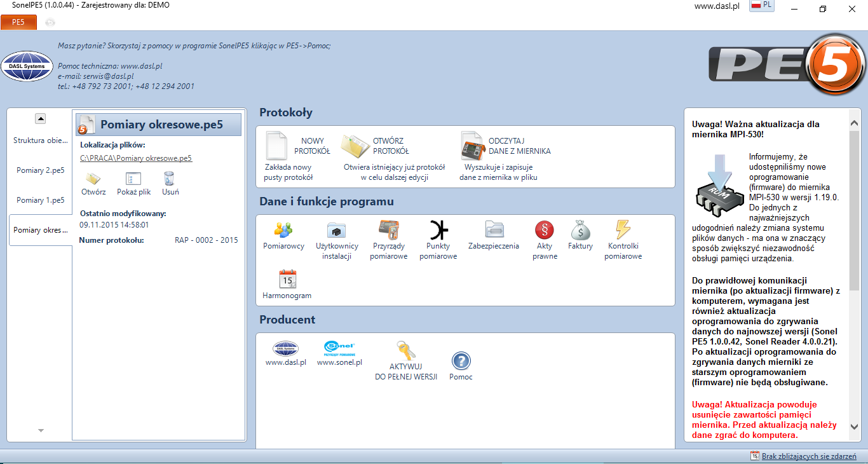Click the quick access toolbar icon beside PE5 tab
The height and width of the screenshot is (464, 868).
pyautogui.click(x=50, y=22)
